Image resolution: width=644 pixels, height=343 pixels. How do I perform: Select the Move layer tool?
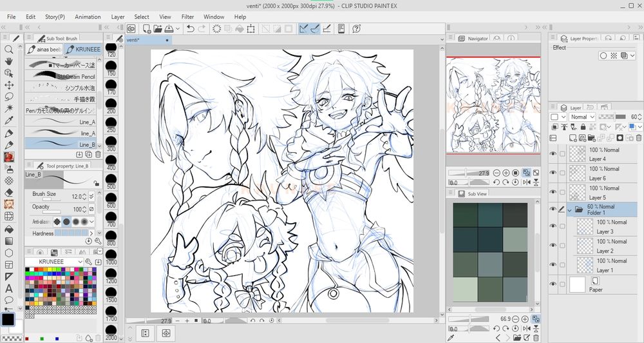click(8, 85)
